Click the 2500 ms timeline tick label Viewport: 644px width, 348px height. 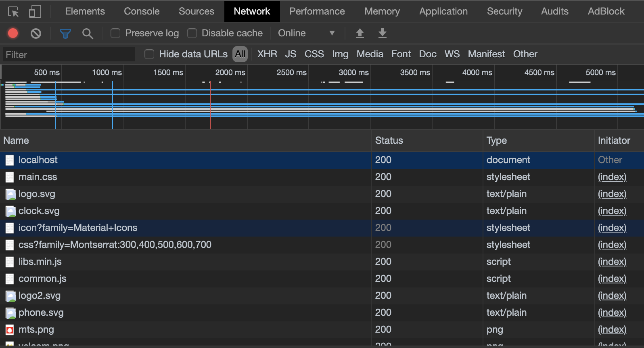(291, 72)
